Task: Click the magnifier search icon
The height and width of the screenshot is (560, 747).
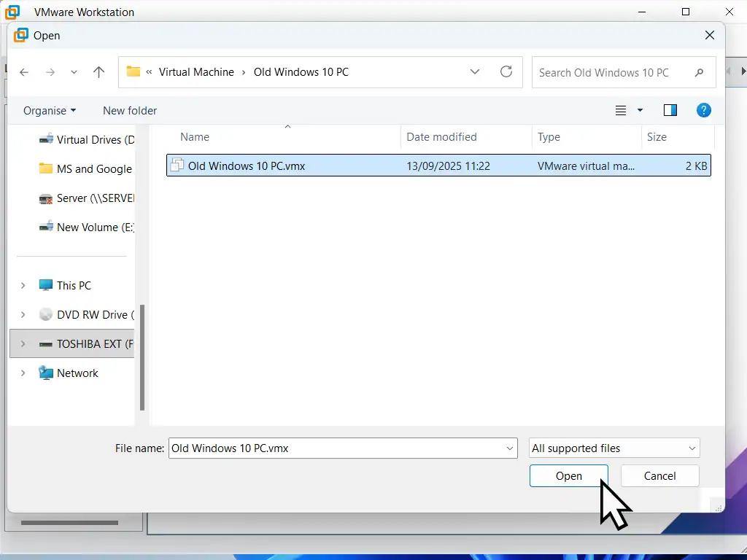Action: coord(699,72)
